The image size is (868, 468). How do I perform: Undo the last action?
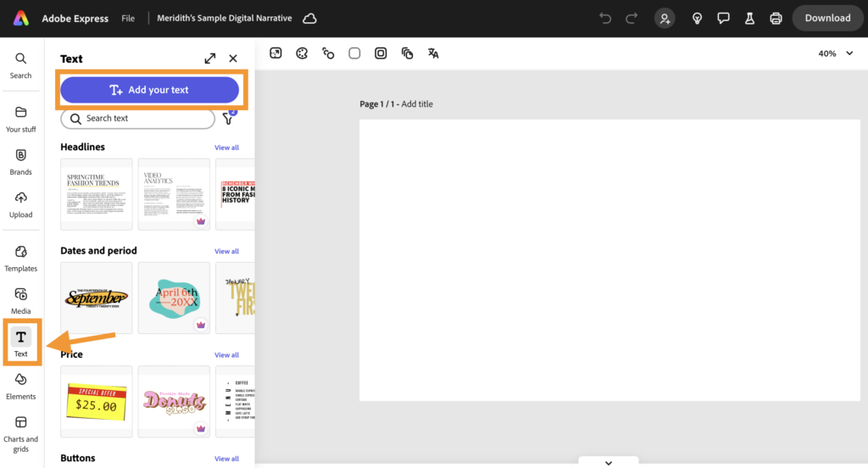tap(604, 18)
